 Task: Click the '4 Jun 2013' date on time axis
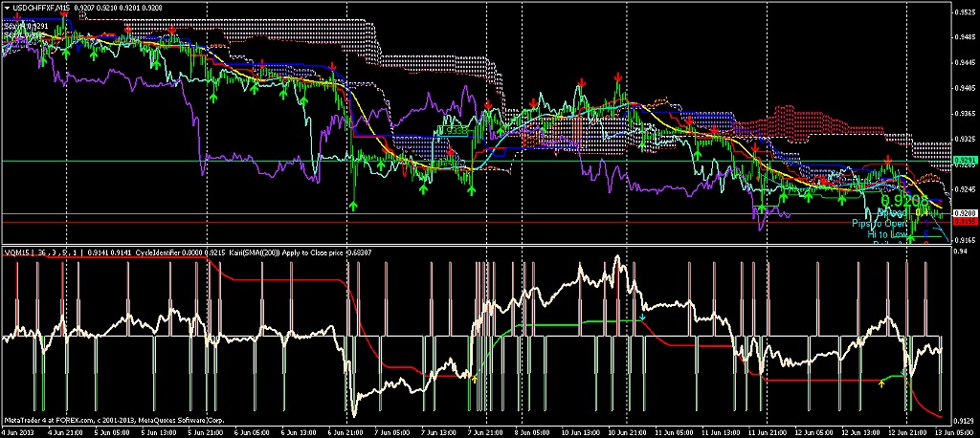pyautogui.click(x=17, y=432)
